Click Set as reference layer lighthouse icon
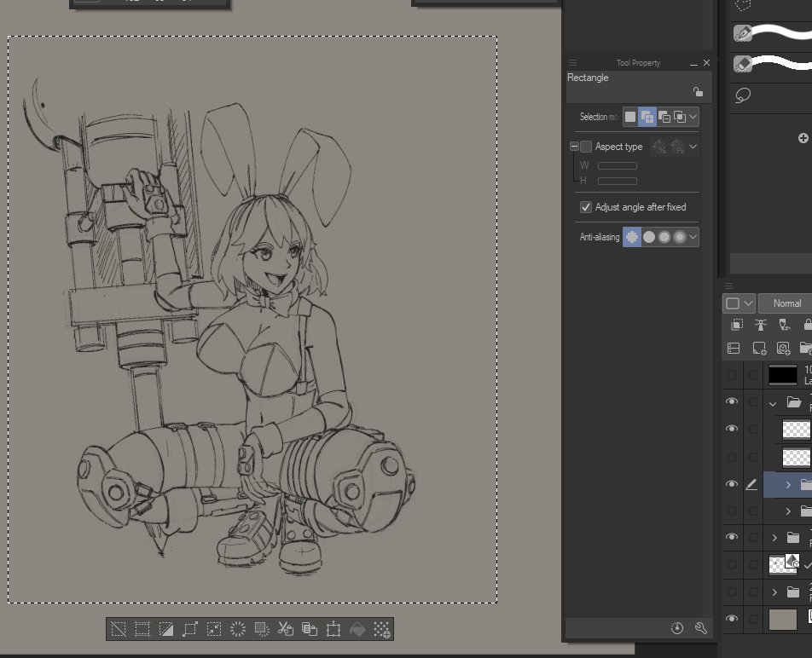Screen dimensions: 812x658 point(760,325)
